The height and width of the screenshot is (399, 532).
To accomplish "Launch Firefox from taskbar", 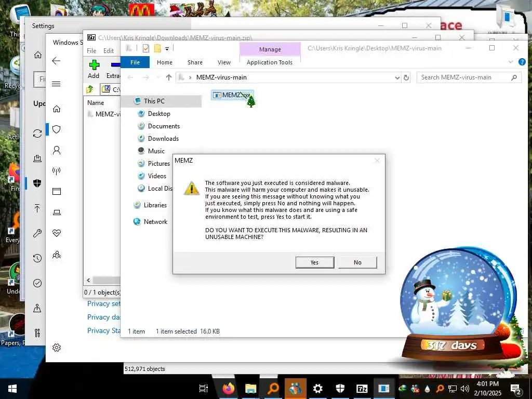I will [229, 389].
